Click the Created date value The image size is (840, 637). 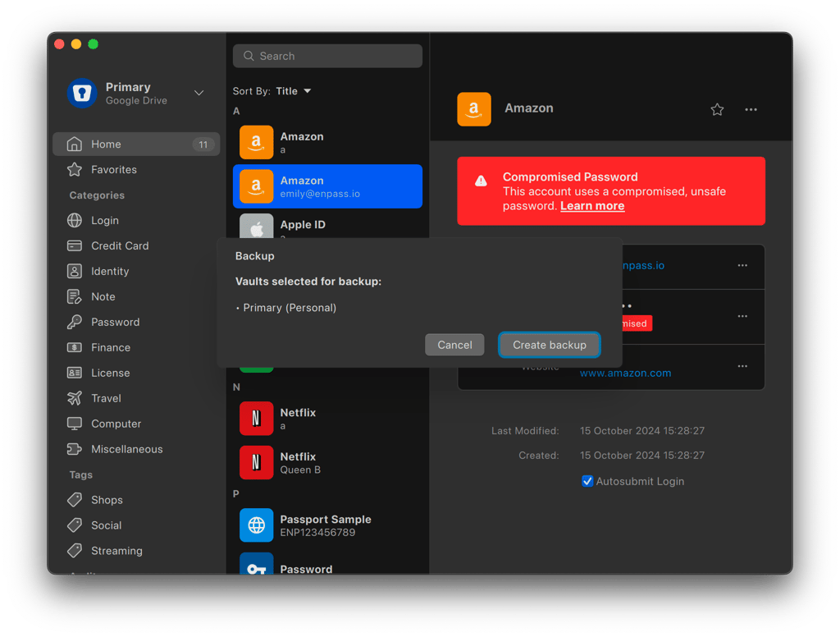(641, 456)
